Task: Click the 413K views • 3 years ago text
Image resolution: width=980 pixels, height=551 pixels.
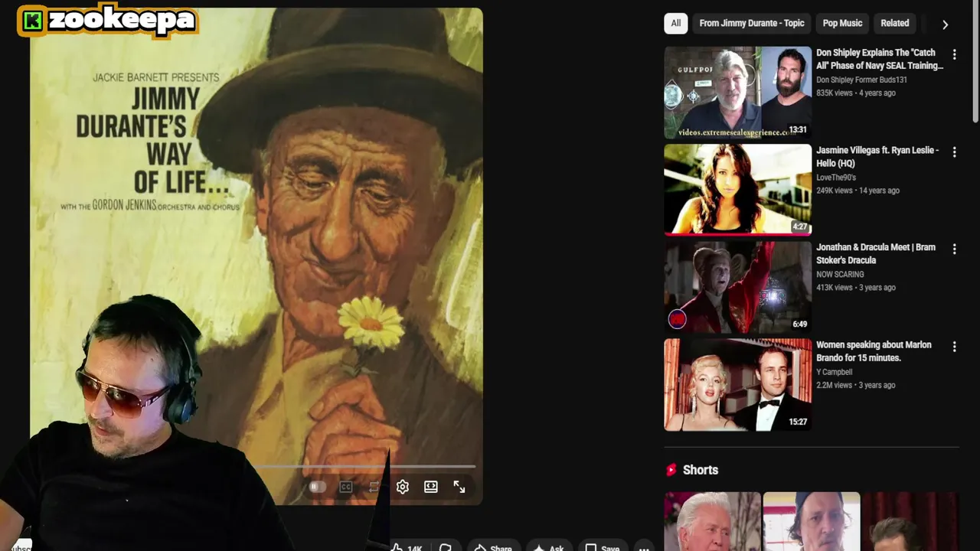Action: 855,288
